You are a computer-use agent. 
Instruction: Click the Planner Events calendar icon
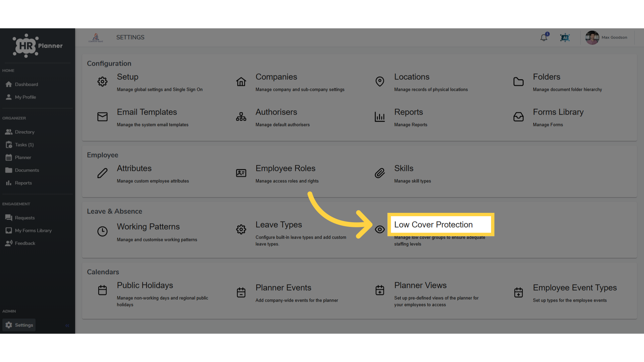tap(241, 292)
